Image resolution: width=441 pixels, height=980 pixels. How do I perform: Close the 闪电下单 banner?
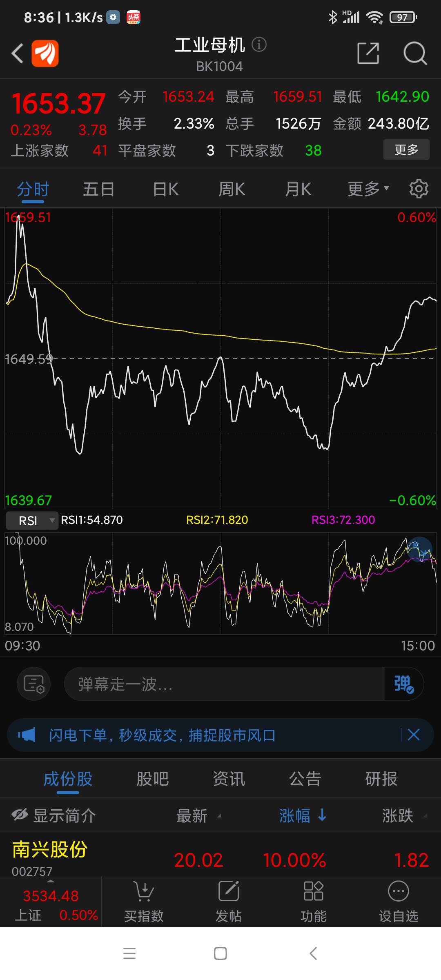click(414, 735)
